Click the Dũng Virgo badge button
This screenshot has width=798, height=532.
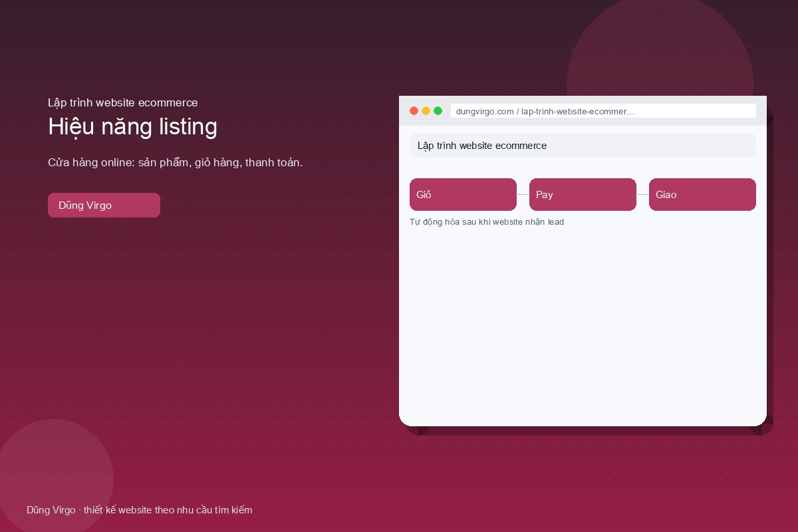(x=104, y=205)
